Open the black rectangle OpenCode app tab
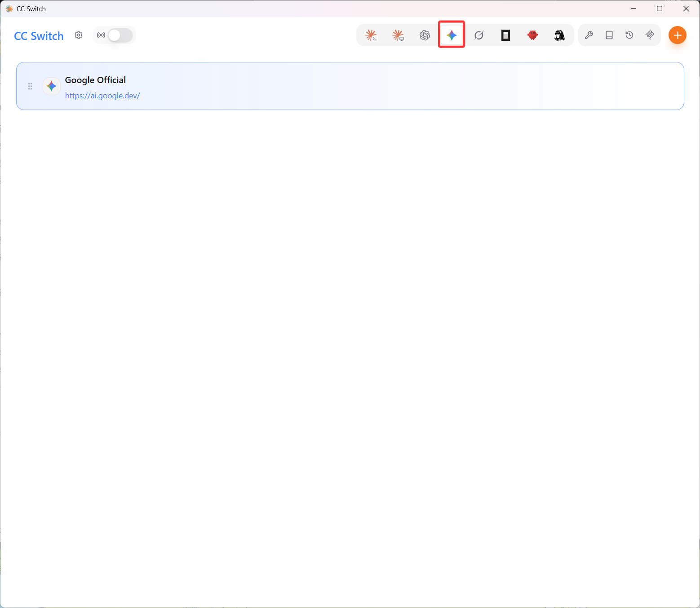Image resolution: width=700 pixels, height=608 pixels. coord(506,35)
